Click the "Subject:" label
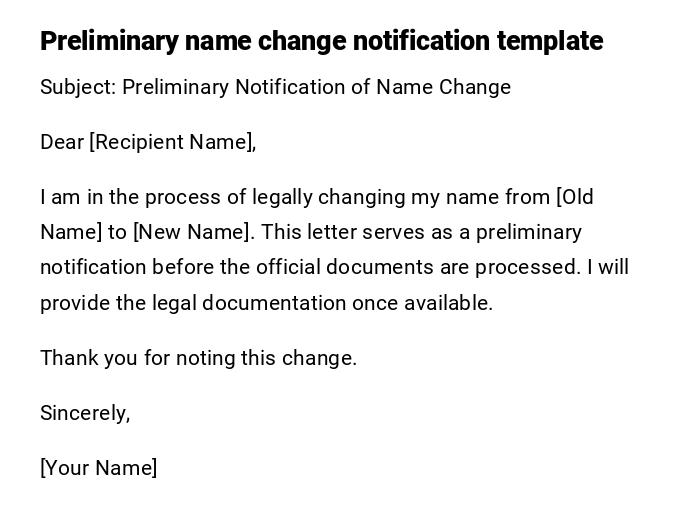This screenshot has width=700, height=530. pos(78,87)
